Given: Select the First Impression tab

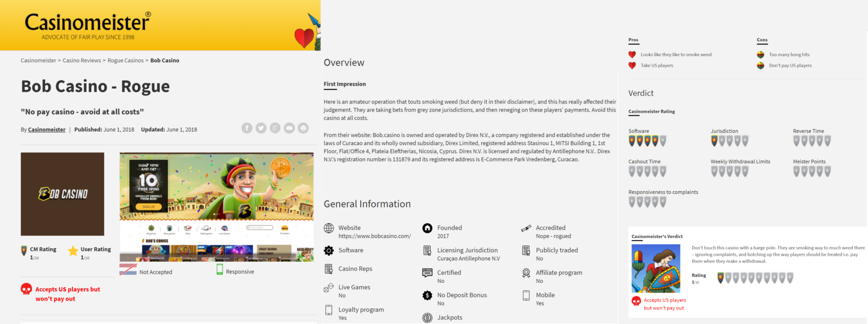Looking at the screenshot, I should [x=345, y=84].
